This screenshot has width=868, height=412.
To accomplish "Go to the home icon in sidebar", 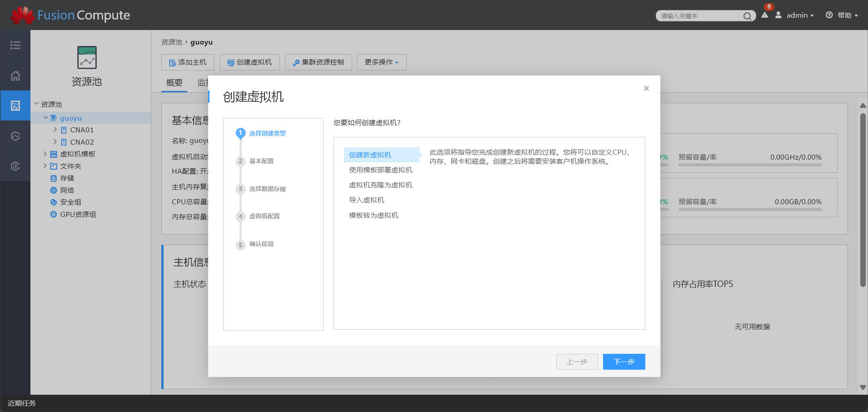I will [x=15, y=75].
